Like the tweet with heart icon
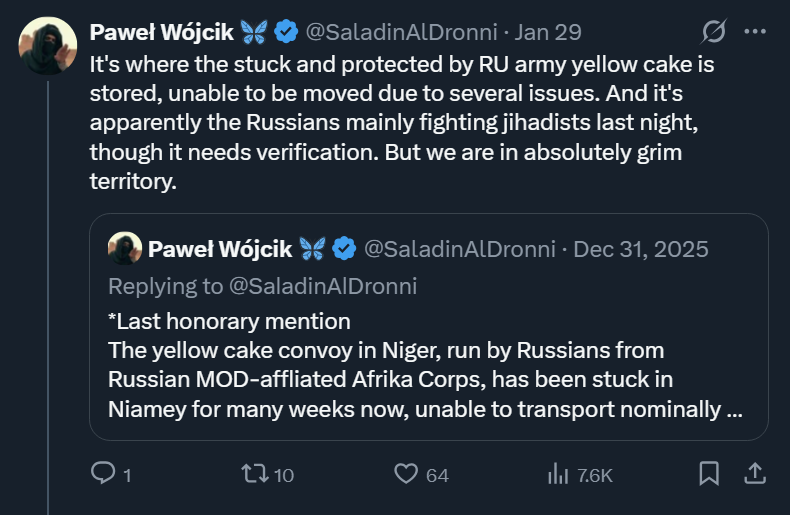This screenshot has width=790, height=515. click(405, 473)
